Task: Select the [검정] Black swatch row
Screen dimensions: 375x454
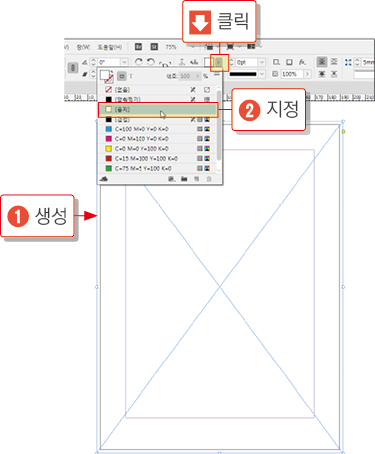Action: tap(158, 119)
